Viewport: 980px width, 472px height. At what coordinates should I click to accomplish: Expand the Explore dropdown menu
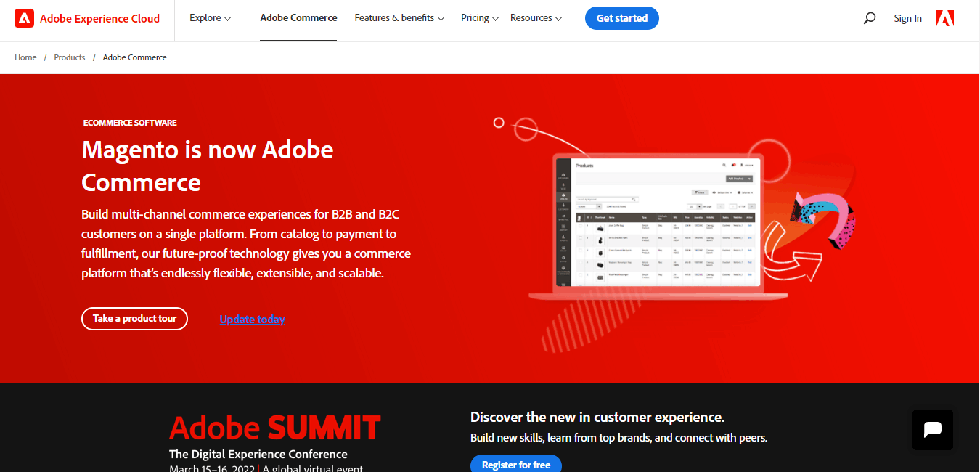210,18
